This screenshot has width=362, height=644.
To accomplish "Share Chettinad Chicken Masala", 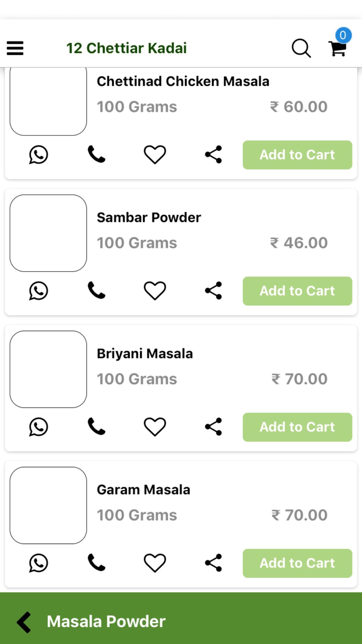I will [x=213, y=155].
